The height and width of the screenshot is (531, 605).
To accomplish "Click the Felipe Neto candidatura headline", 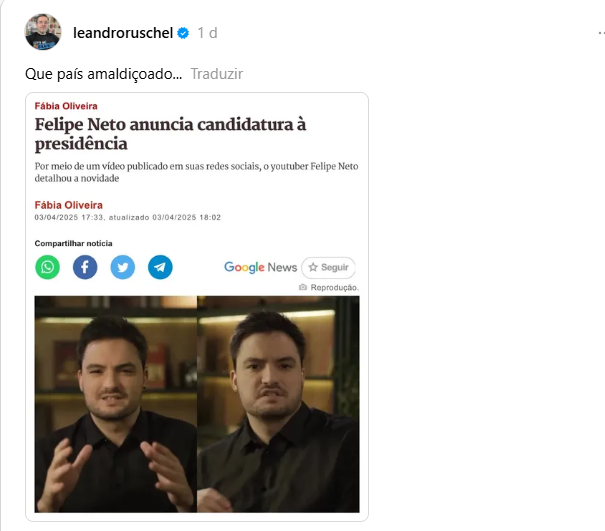I will pos(170,134).
